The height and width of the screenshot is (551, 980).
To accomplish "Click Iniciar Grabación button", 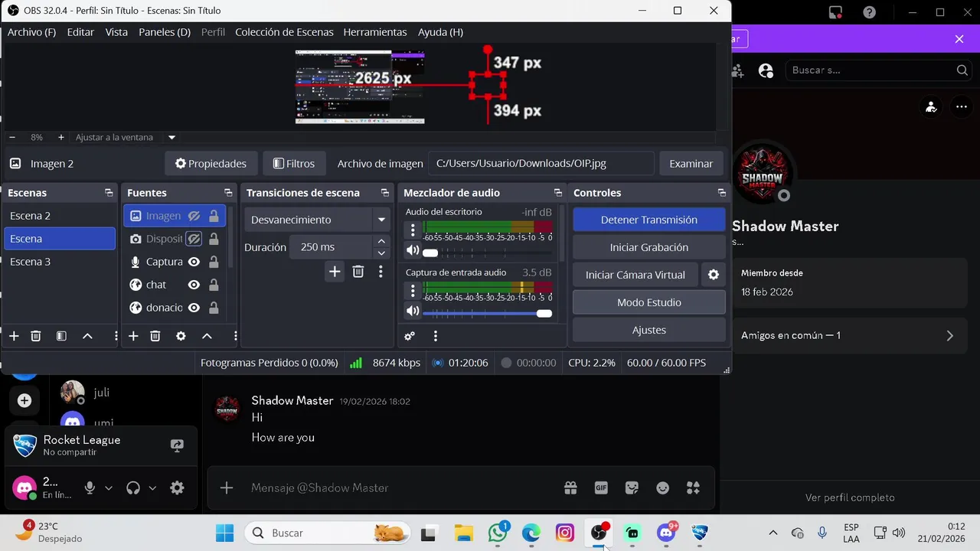I will [x=649, y=247].
